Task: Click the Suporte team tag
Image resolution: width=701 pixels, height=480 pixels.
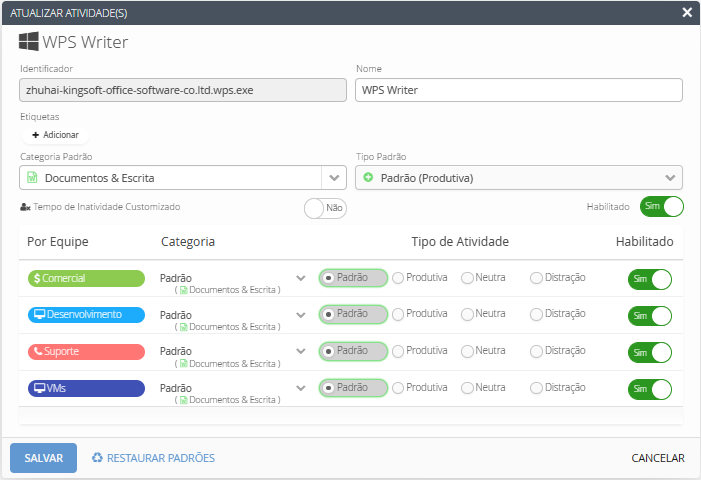Action: (x=86, y=351)
